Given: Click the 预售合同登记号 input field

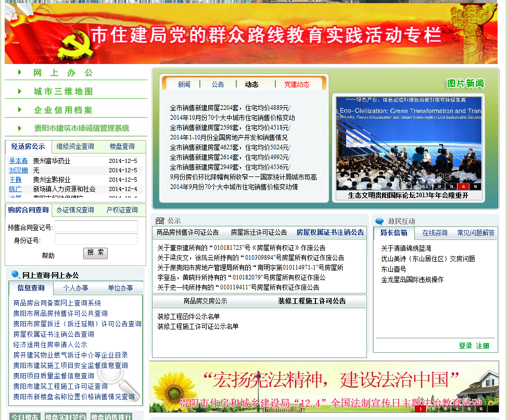Looking at the screenshot, I should coord(96,226).
